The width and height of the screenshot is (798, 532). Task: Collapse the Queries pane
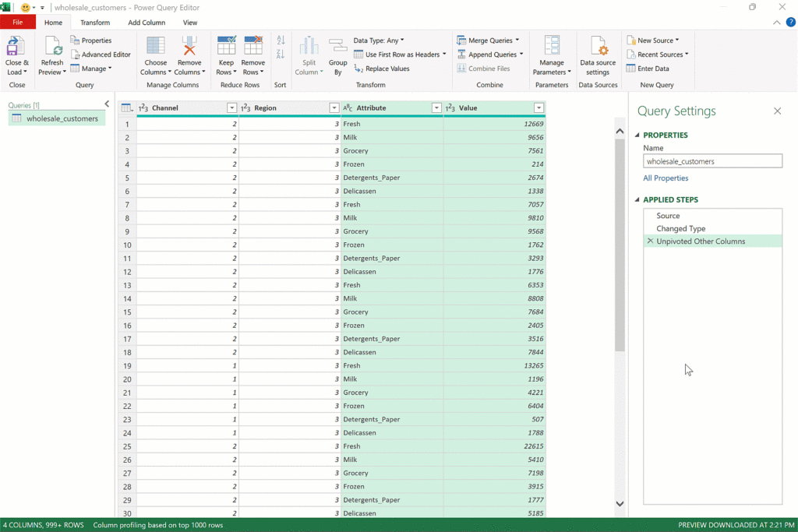coord(107,104)
